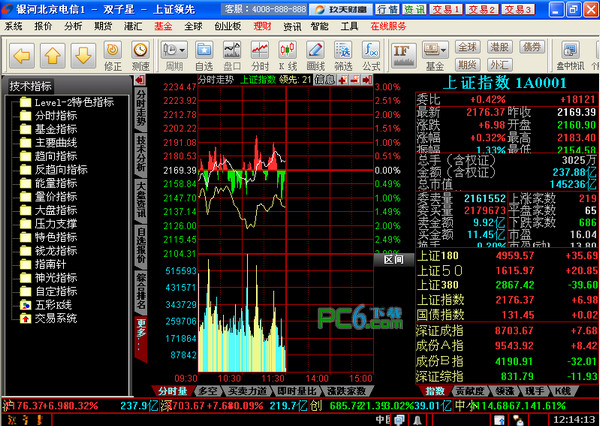Select the 大盘资讯 vertical side tab
This screenshot has width=600, height=426.
point(141,200)
